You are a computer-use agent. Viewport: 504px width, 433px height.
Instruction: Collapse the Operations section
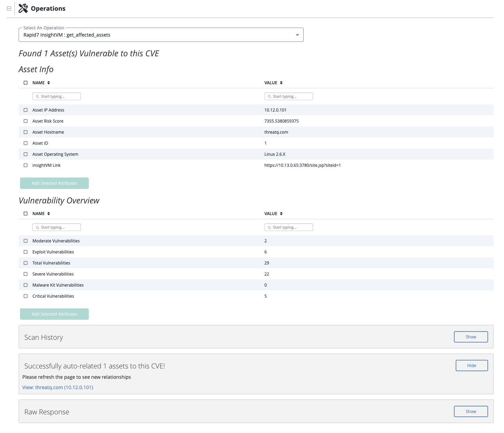tap(9, 9)
